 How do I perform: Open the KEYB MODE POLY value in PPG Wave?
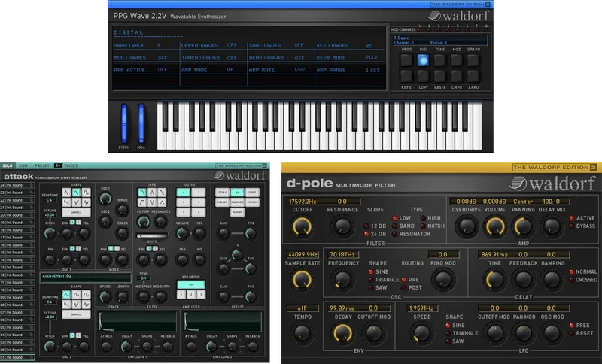(x=372, y=57)
